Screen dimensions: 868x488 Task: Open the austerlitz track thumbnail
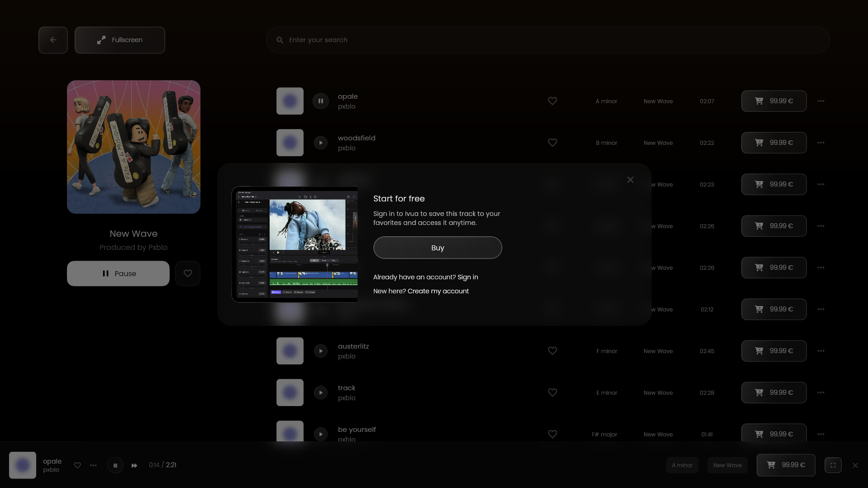pyautogui.click(x=290, y=351)
